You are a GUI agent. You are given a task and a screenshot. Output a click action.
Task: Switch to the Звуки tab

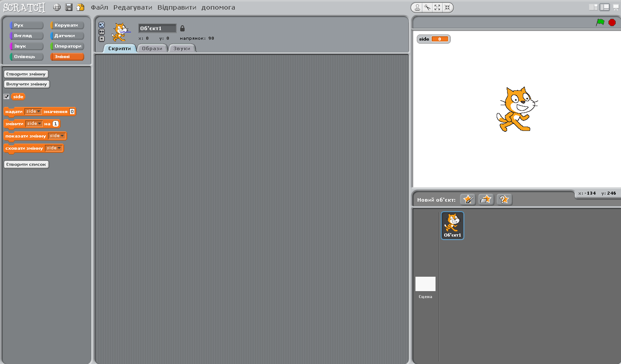click(x=182, y=48)
